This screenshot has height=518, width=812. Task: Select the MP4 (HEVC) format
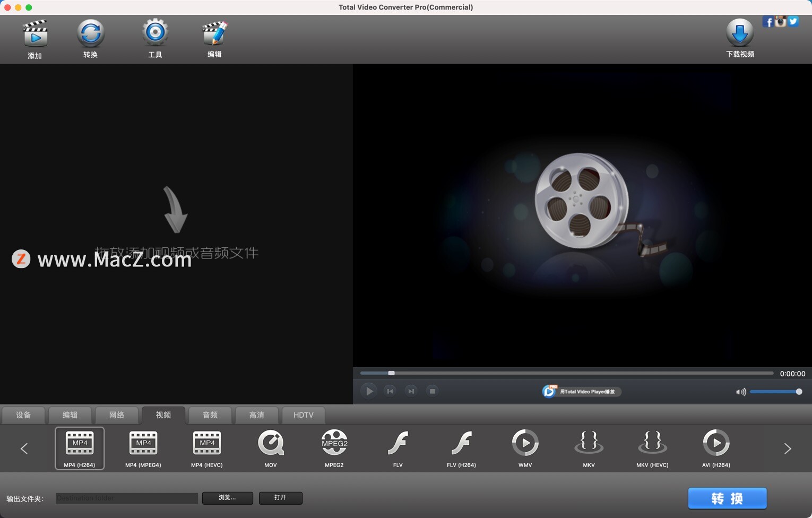coord(207,449)
